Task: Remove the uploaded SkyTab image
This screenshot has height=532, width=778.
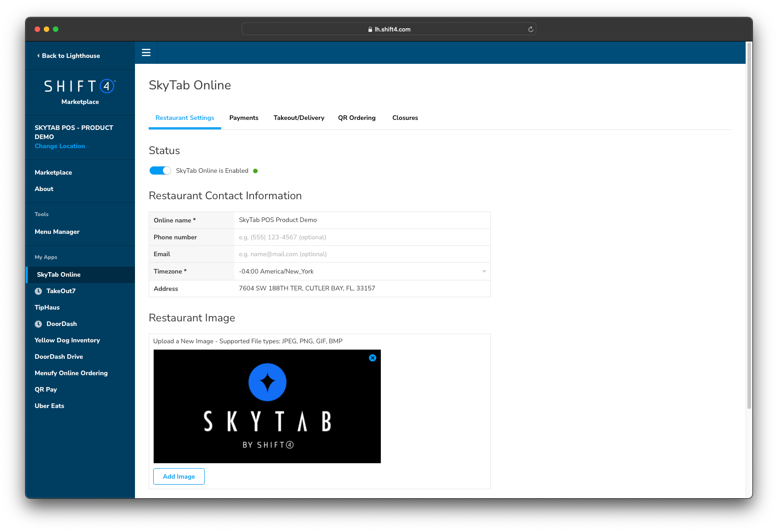Action: [x=372, y=358]
